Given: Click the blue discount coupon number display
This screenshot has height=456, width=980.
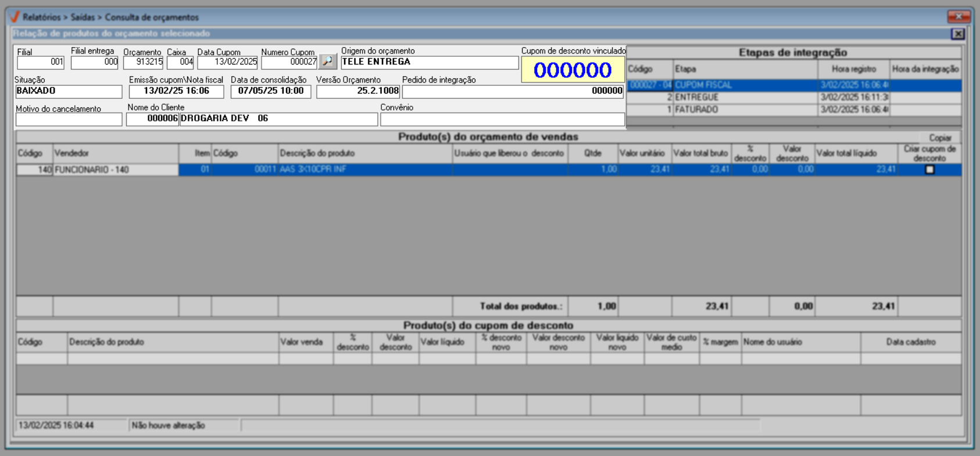Looking at the screenshot, I should coord(573,70).
